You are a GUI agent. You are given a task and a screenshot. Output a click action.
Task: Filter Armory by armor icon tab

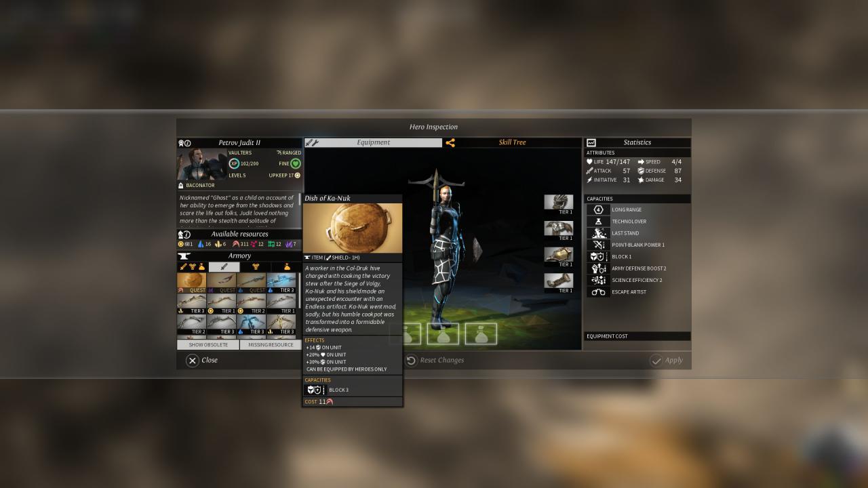coord(255,266)
